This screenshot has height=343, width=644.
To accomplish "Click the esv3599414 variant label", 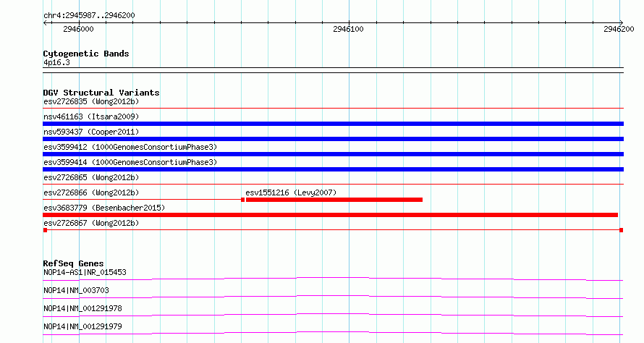I will (130, 162).
